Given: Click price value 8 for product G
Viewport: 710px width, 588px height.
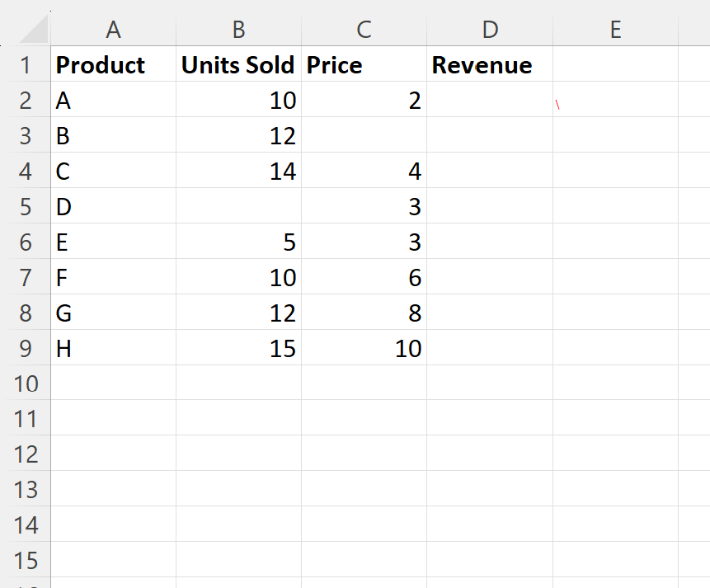Looking at the screenshot, I should (364, 313).
